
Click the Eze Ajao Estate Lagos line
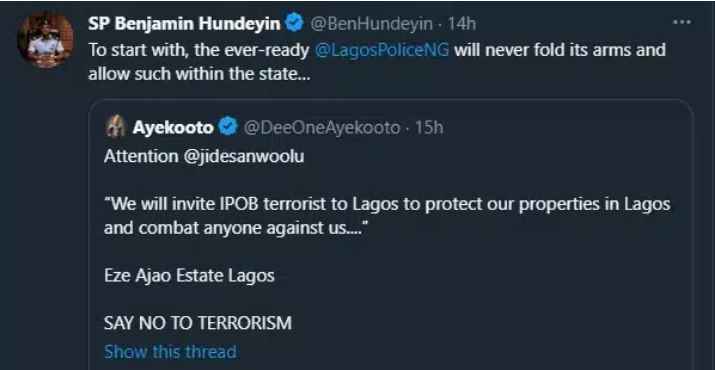pyautogui.click(x=189, y=276)
